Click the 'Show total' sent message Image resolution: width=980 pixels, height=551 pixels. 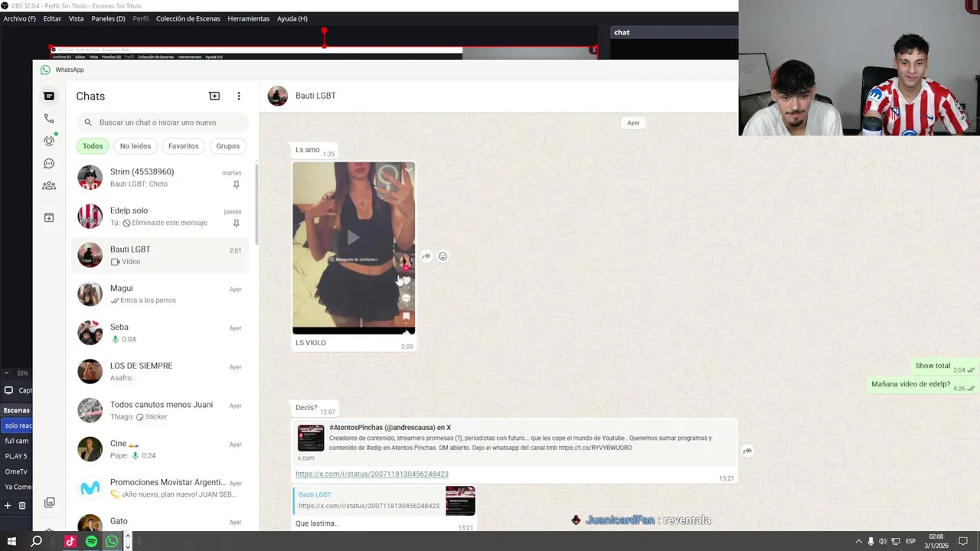pyautogui.click(x=945, y=367)
